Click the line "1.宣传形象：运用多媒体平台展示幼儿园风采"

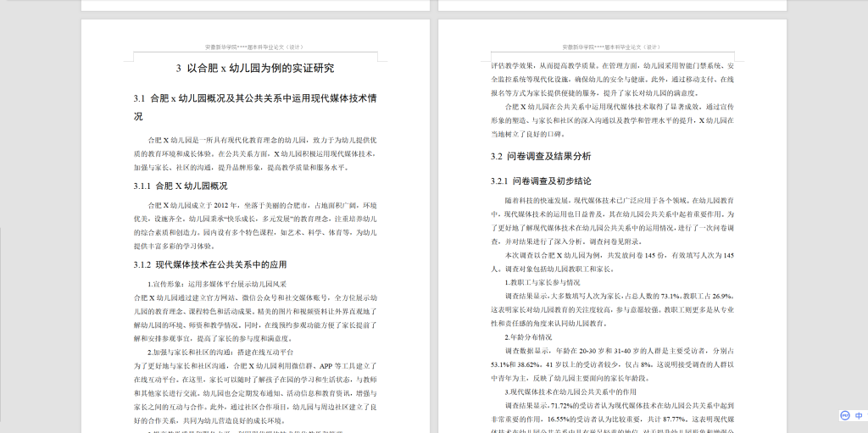pyautogui.click(x=217, y=284)
